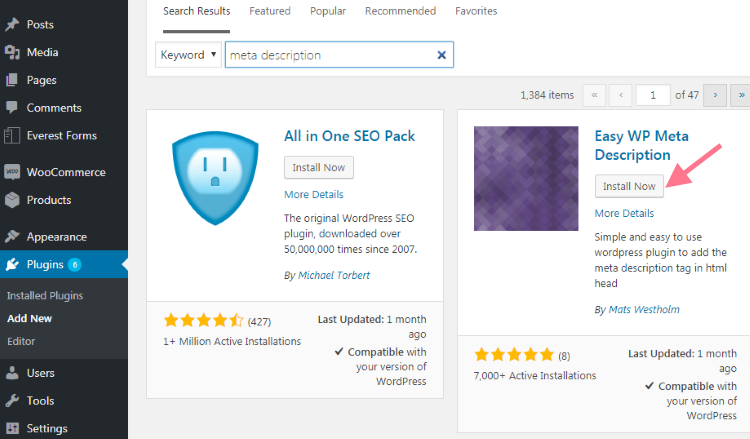The height and width of the screenshot is (439, 750).
Task: Switch to the Recommended tab
Action: pos(400,11)
